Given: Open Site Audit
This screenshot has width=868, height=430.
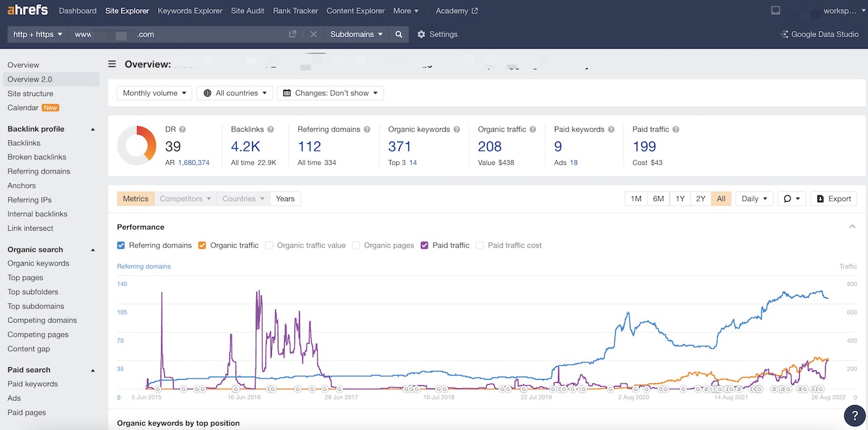Looking at the screenshot, I should pos(247,11).
